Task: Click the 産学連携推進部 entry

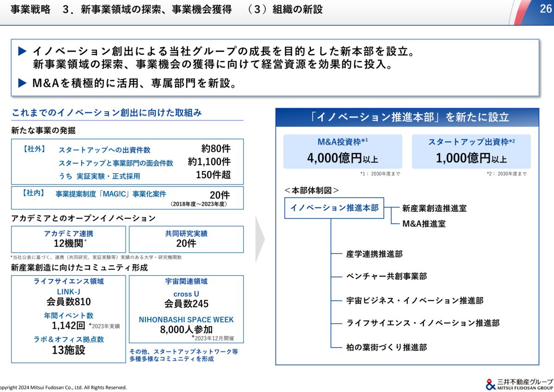Action: tap(374, 254)
